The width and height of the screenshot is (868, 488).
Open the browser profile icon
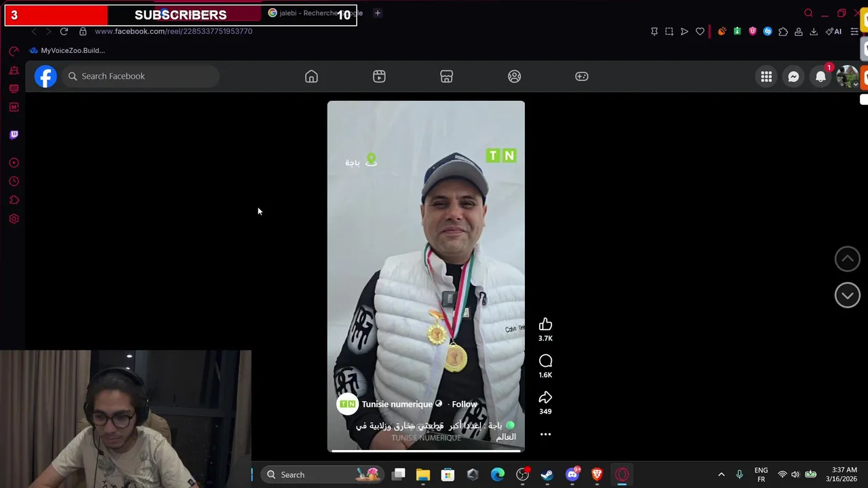pos(799,31)
